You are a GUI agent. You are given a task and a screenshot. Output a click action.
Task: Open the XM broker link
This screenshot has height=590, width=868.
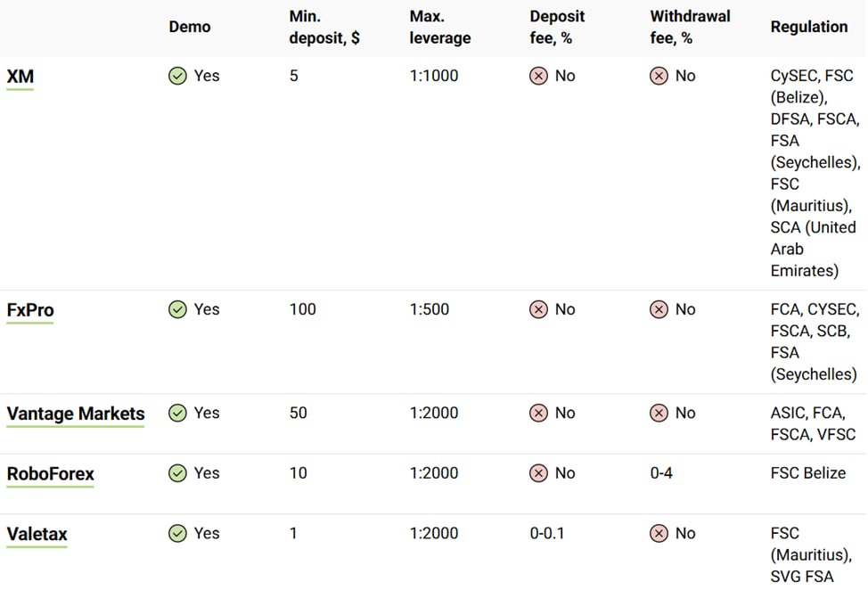(x=20, y=77)
